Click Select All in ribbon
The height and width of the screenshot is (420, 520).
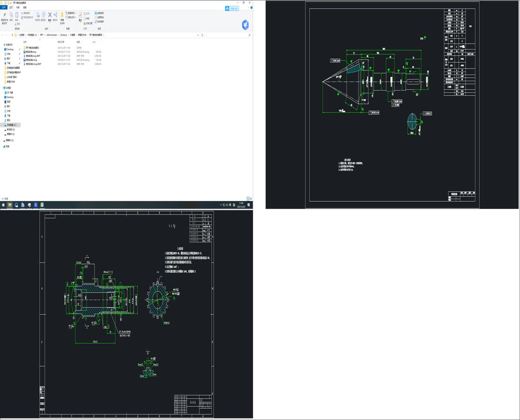click(x=99, y=13)
